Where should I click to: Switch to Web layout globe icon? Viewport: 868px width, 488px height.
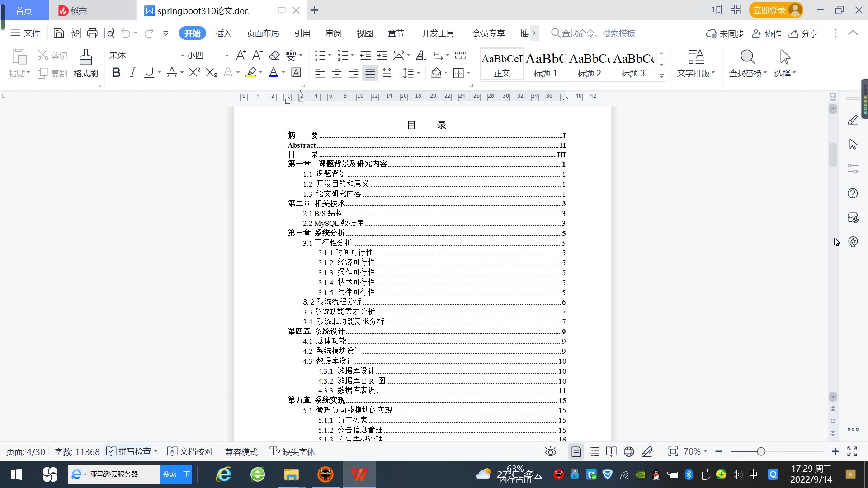(629, 451)
